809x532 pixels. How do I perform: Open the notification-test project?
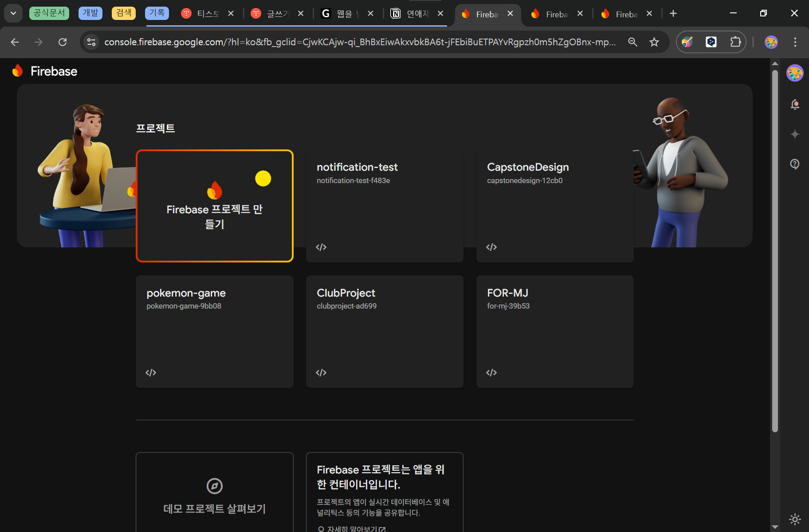[x=385, y=206]
